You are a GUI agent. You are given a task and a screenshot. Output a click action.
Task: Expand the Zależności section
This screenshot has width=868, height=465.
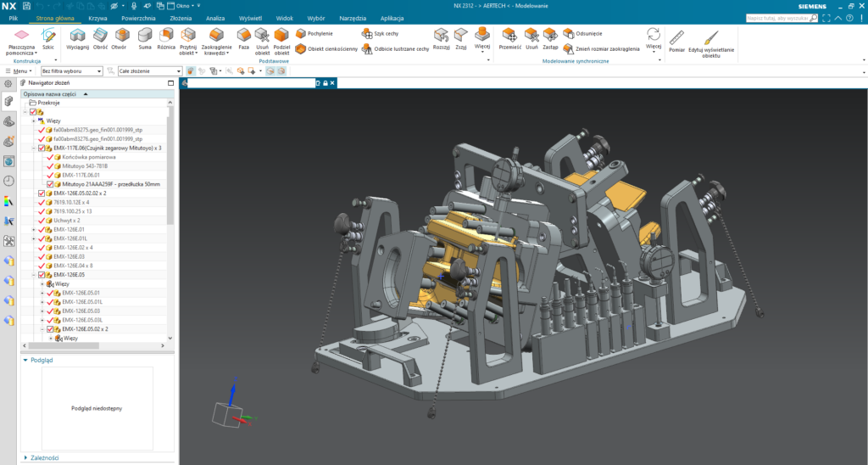(x=25, y=458)
